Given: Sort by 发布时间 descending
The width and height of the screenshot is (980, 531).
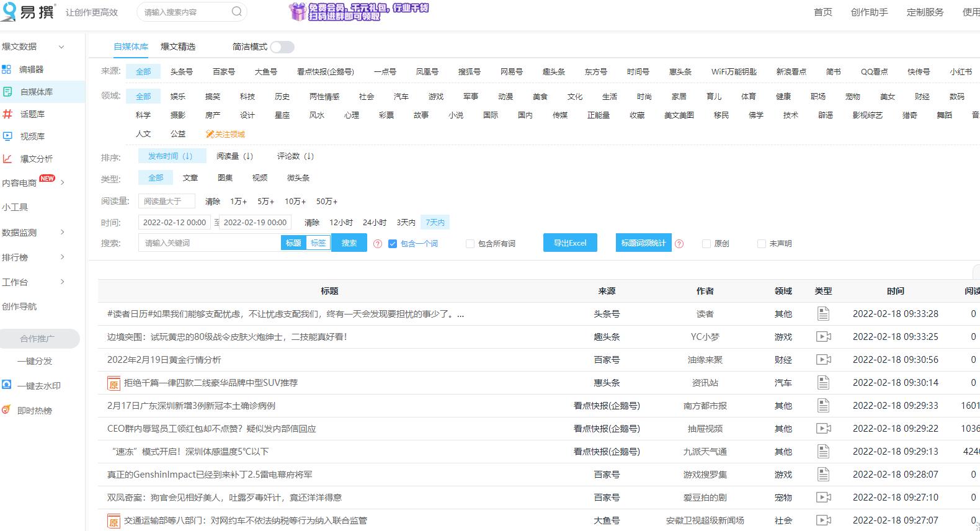Looking at the screenshot, I should (172, 156).
